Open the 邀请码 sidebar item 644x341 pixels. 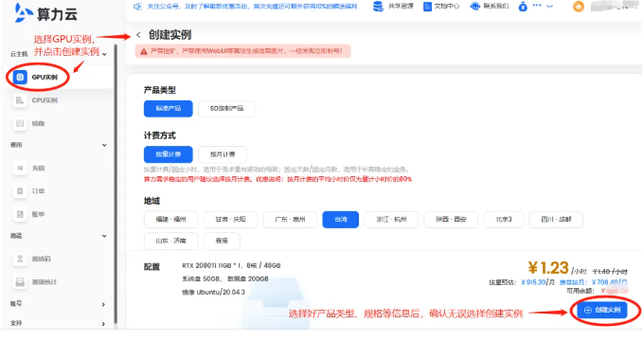point(32,259)
